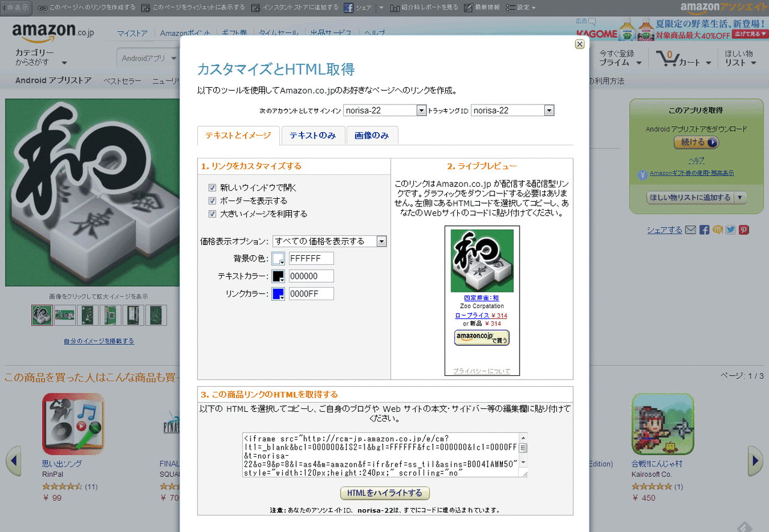Viewport: 769px width, 532px height.
Task: Open the リンクカラー color swatch picker
Action: pos(278,294)
